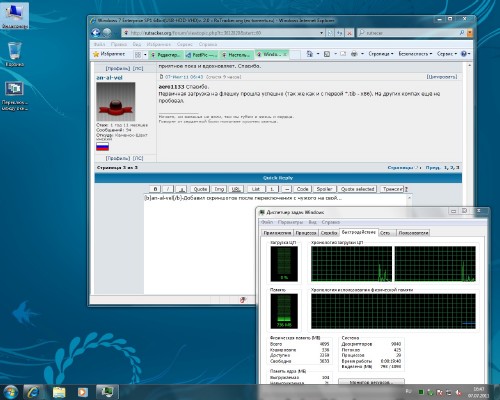Switch to the Процессы tab in Task Manager

pos(306,233)
